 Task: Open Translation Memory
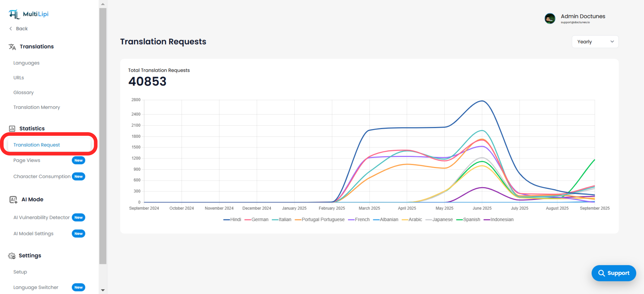point(36,107)
